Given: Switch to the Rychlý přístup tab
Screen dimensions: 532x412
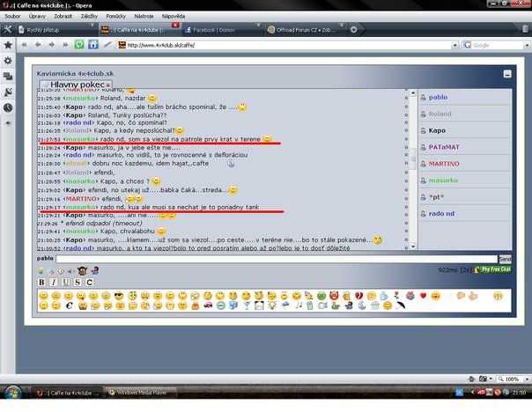Looking at the screenshot, I should click(x=56, y=30).
